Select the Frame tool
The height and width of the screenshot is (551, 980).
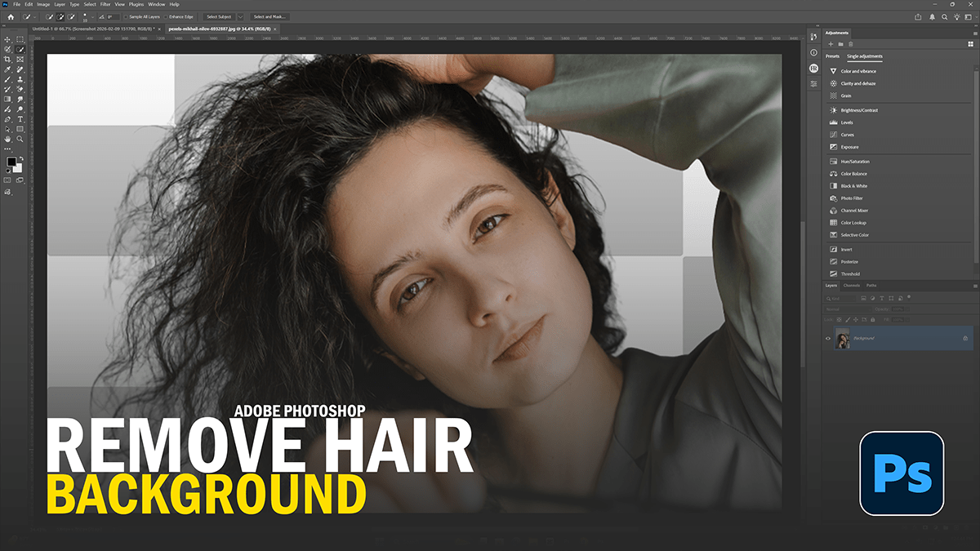(x=20, y=60)
